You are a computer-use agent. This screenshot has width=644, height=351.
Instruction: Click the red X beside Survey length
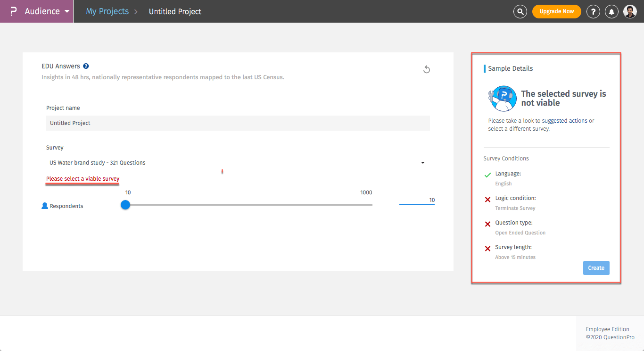click(488, 249)
